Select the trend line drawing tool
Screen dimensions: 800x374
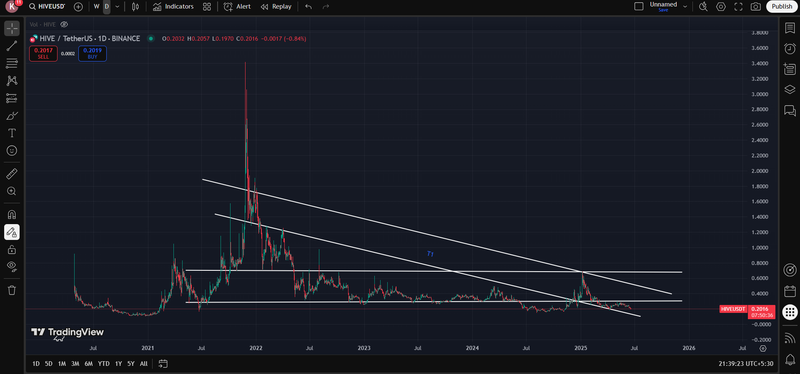pyautogui.click(x=11, y=46)
